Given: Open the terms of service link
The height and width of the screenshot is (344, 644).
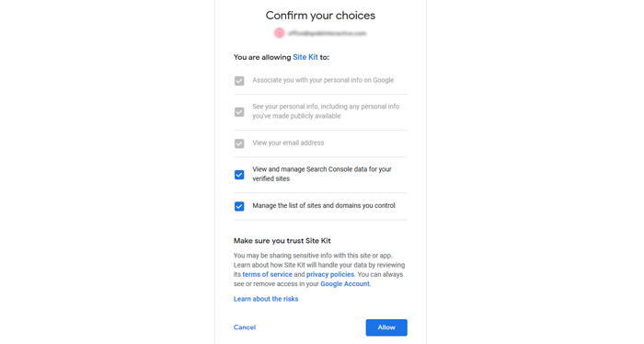Looking at the screenshot, I should click(267, 274).
